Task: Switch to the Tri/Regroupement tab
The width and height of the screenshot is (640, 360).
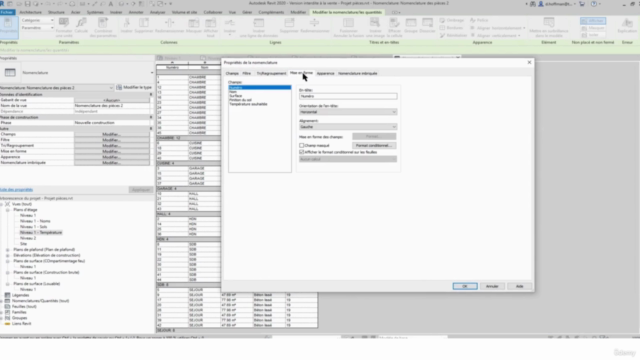Action: 271,73
